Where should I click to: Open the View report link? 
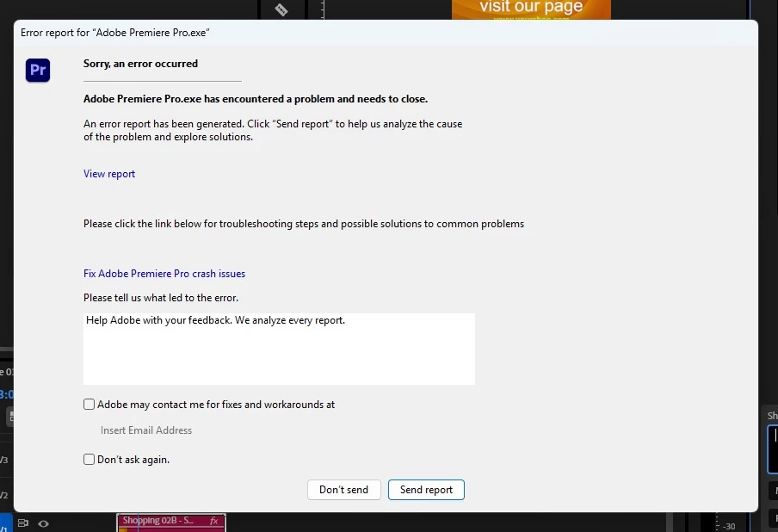[x=109, y=174]
